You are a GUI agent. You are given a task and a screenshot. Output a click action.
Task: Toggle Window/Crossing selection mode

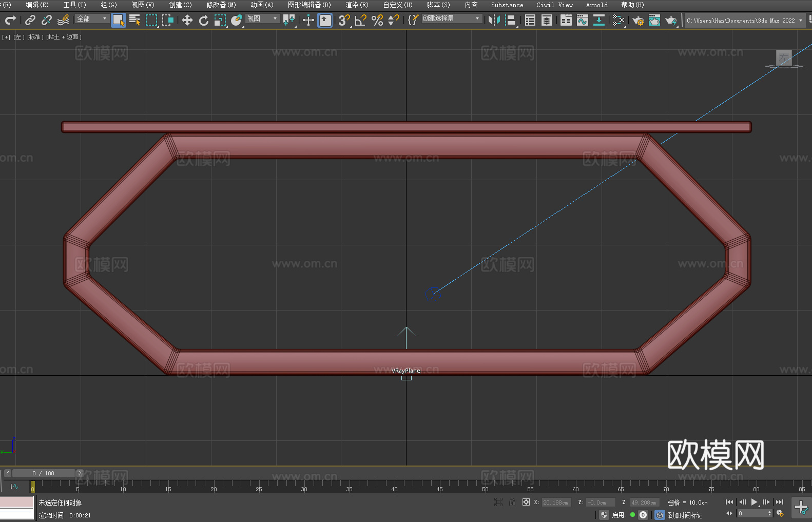pyautogui.click(x=168, y=20)
